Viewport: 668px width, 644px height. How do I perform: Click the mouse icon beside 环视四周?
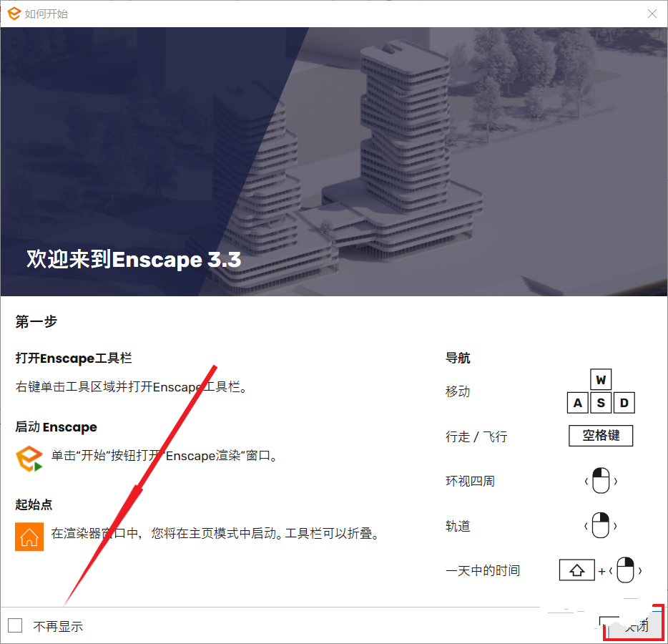pyautogui.click(x=601, y=480)
